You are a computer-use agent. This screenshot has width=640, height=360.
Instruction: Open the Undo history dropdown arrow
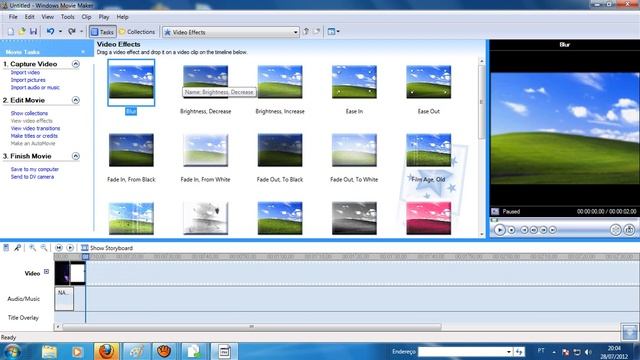click(60, 31)
